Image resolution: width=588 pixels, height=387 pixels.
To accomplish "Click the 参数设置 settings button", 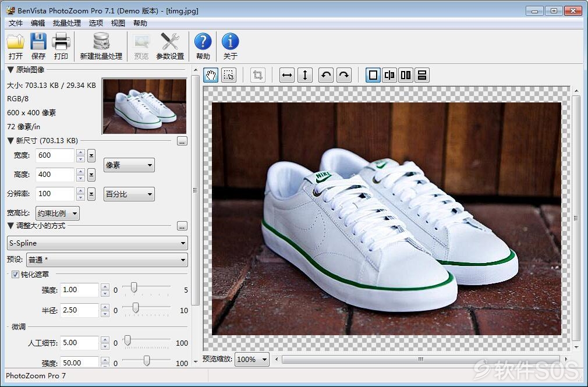I will click(x=170, y=47).
